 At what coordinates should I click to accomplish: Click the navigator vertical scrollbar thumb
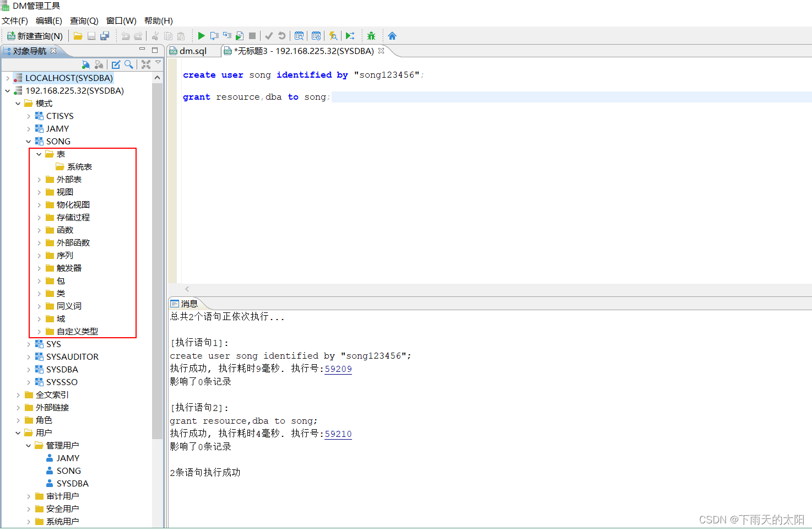[158, 261]
